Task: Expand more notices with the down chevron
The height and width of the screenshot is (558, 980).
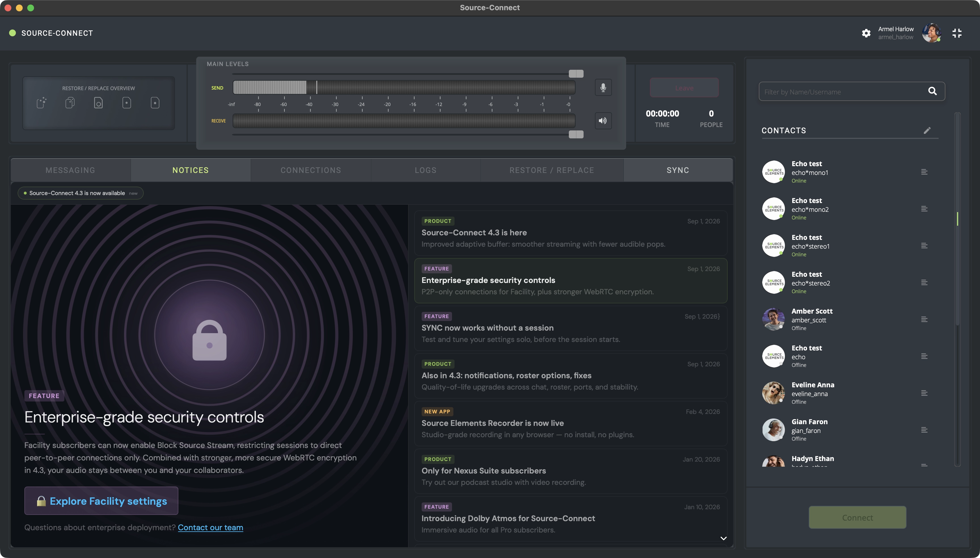Action: point(723,538)
